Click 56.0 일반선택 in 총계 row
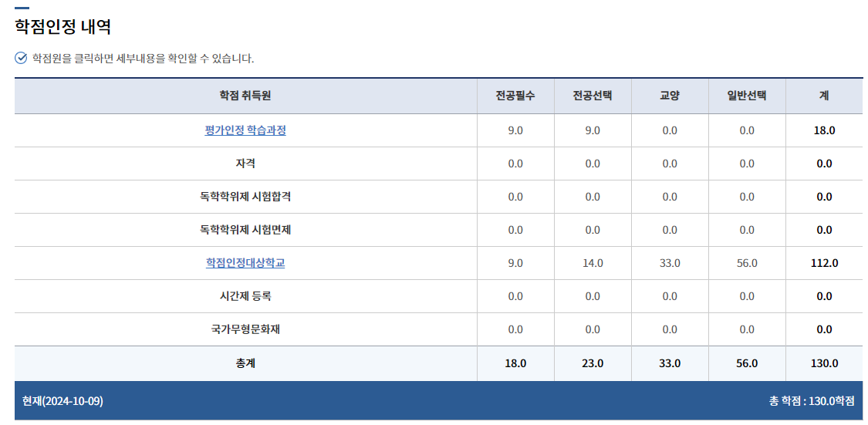 point(747,363)
